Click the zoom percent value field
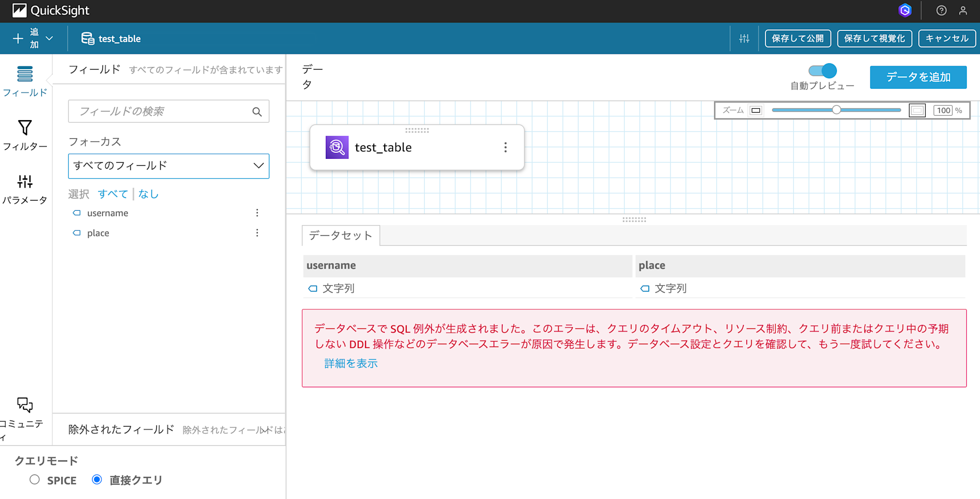Screen dimensions: 980x499 (943, 110)
